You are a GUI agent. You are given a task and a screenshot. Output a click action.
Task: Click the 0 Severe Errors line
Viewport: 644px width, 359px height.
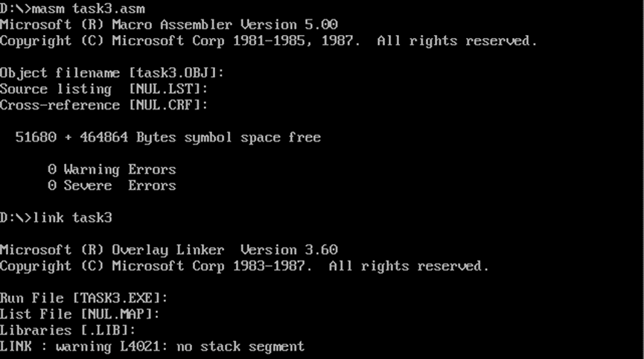(112, 185)
